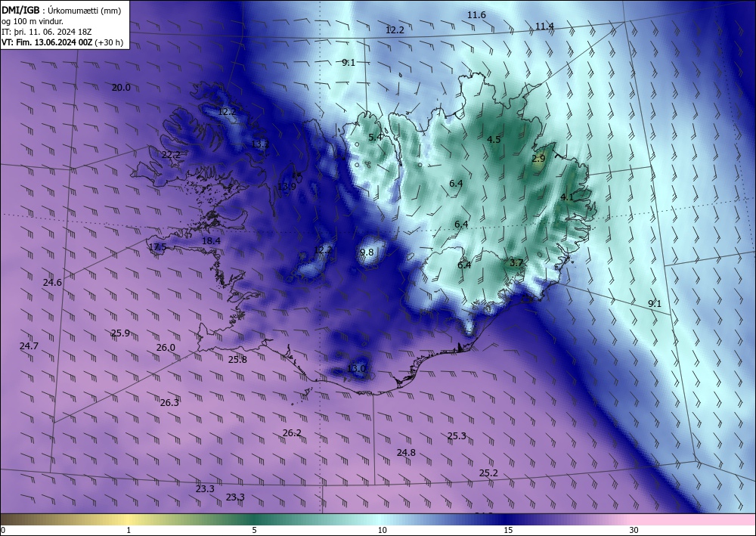The image size is (756, 536).
Task: Click the colour scale tick label 10
Action: (382, 530)
